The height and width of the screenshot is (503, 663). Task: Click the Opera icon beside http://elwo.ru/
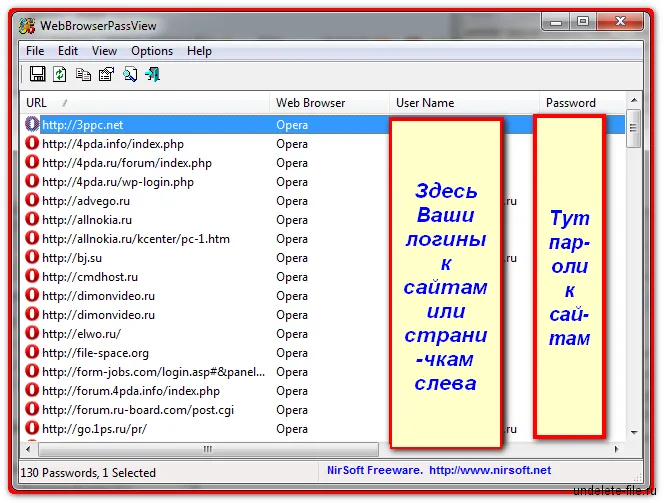point(32,333)
